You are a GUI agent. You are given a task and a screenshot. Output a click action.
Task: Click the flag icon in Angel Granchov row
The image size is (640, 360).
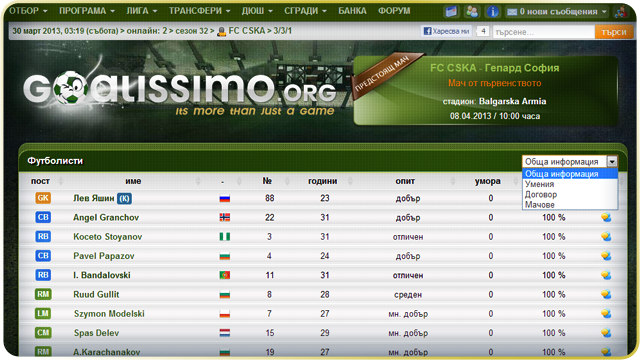click(225, 218)
